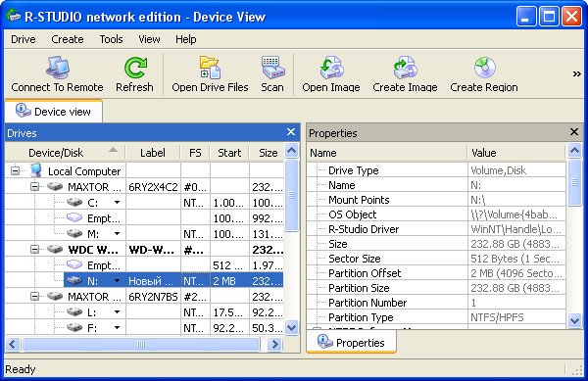Click the Properties panel scroll up arrow

point(575,151)
